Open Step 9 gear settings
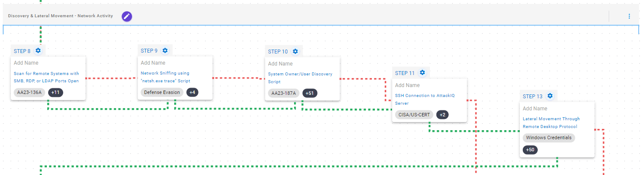Screen dimensions: 644x175 point(165,50)
